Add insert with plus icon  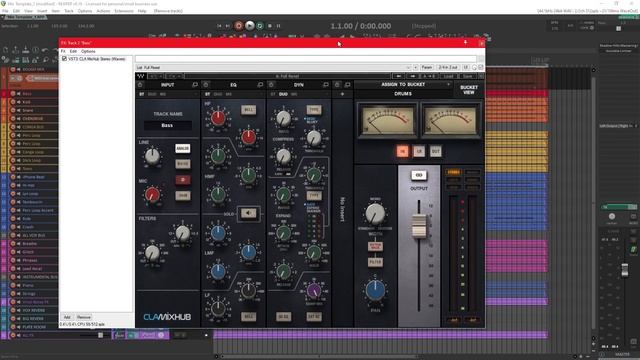tap(342, 94)
